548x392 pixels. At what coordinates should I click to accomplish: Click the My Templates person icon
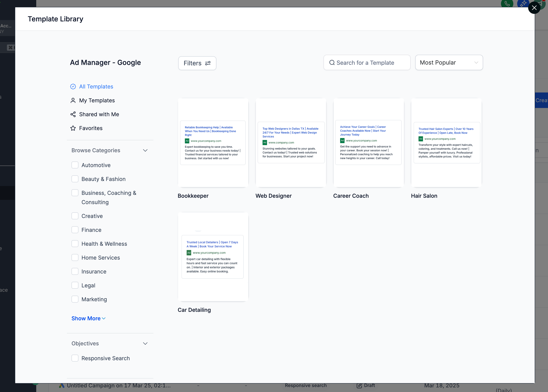(x=73, y=100)
